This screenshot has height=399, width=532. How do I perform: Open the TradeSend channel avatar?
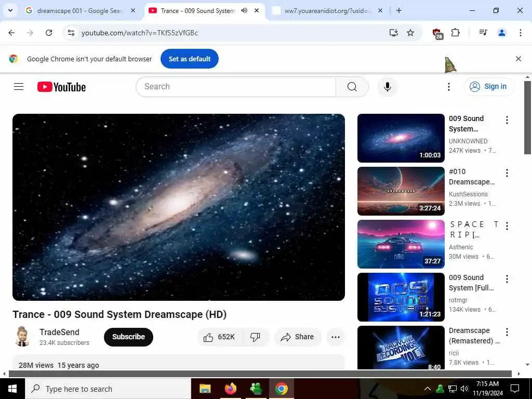pyautogui.click(x=22, y=337)
